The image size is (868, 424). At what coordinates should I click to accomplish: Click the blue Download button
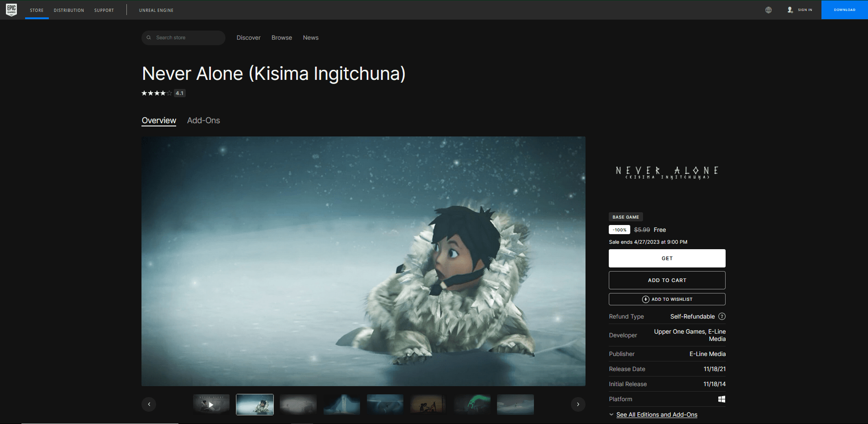tap(844, 10)
